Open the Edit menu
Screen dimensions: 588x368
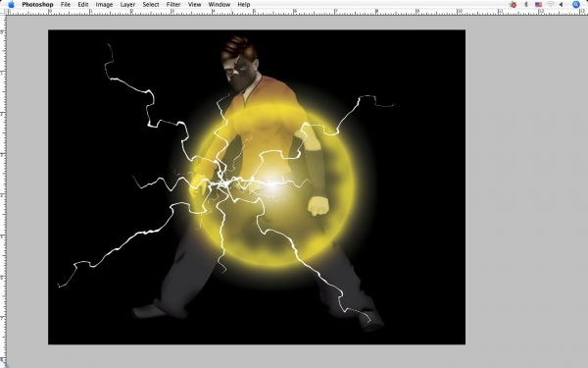[x=83, y=5]
